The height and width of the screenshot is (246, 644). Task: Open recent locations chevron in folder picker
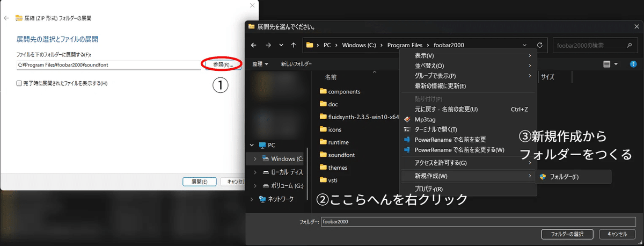click(281, 45)
